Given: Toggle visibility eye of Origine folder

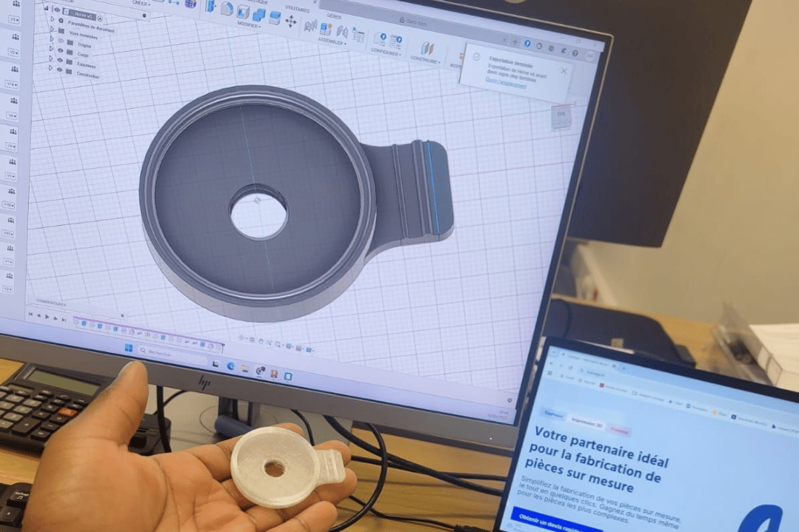Looking at the screenshot, I should [61, 41].
